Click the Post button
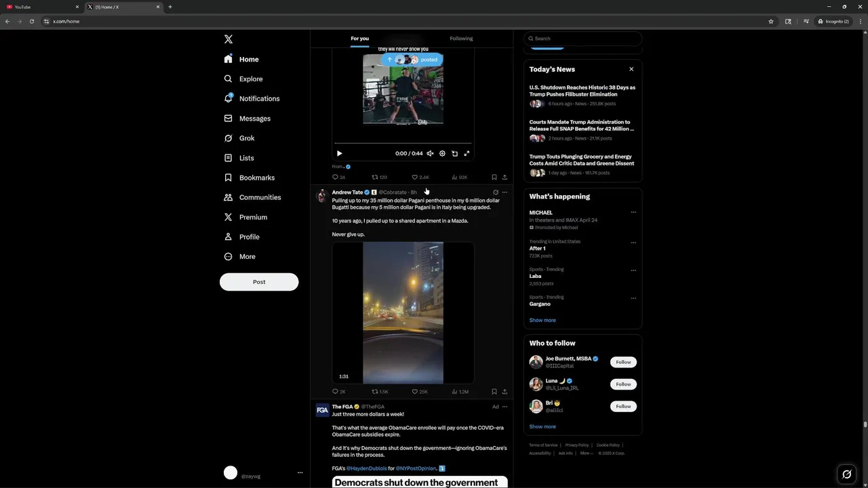868x488 pixels. [259, 282]
